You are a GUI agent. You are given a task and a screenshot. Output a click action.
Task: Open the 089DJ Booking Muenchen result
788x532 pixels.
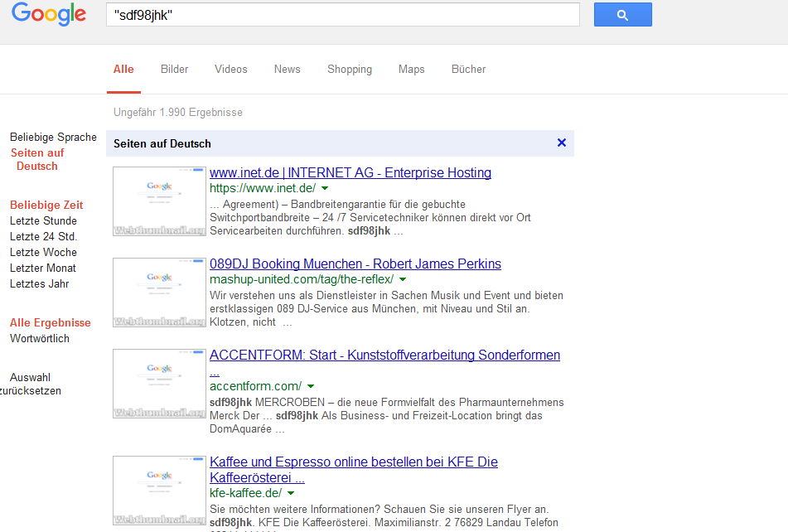(x=355, y=264)
